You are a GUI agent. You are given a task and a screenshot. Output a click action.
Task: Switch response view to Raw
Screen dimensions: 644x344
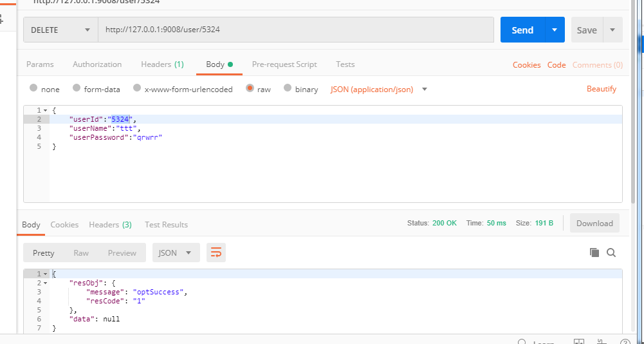click(x=81, y=253)
